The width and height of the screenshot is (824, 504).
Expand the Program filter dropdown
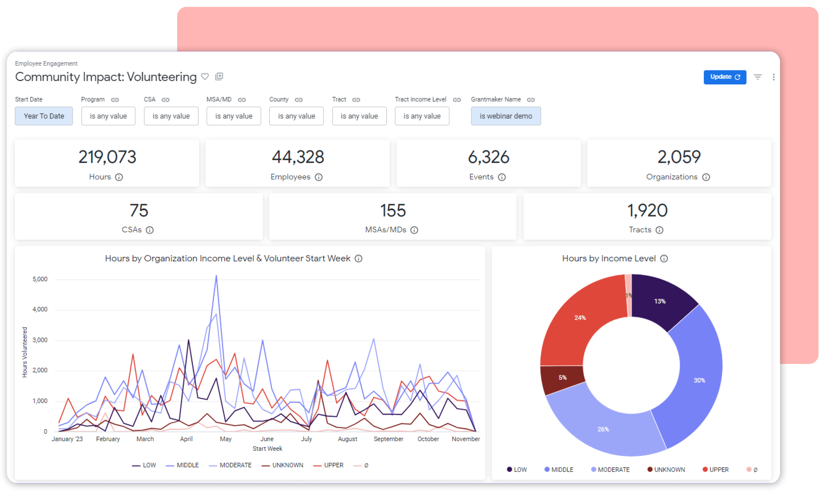pyautogui.click(x=108, y=116)
